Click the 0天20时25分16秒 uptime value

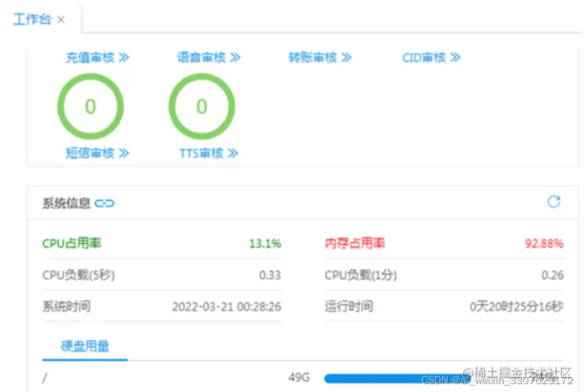516,307
